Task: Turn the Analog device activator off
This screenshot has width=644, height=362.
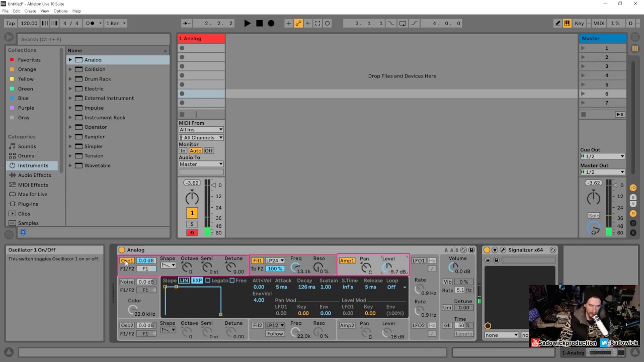Action: [x=122, y=250]
